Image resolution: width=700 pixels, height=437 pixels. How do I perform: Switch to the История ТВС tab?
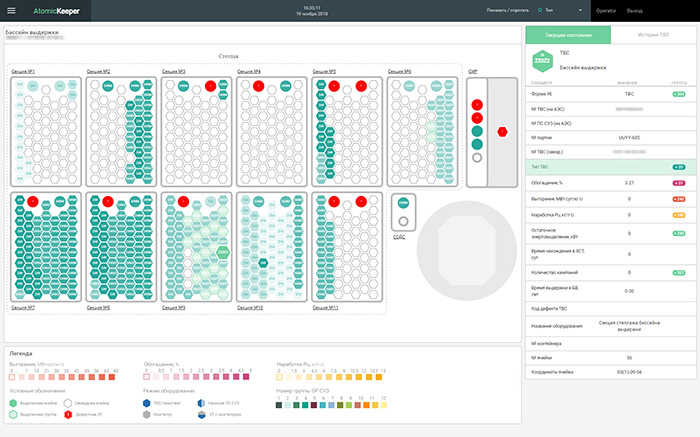pyautogui.click(x=655, y=35)
